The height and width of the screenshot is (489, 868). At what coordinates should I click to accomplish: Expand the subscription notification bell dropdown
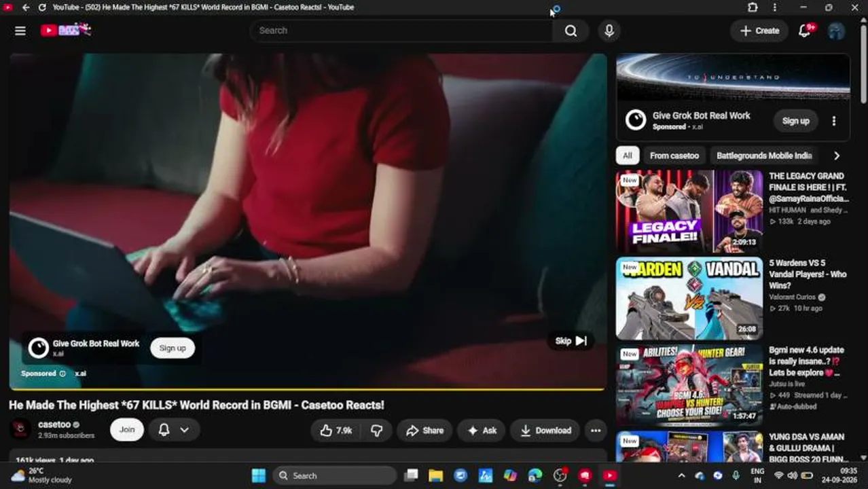coord(173,430)
